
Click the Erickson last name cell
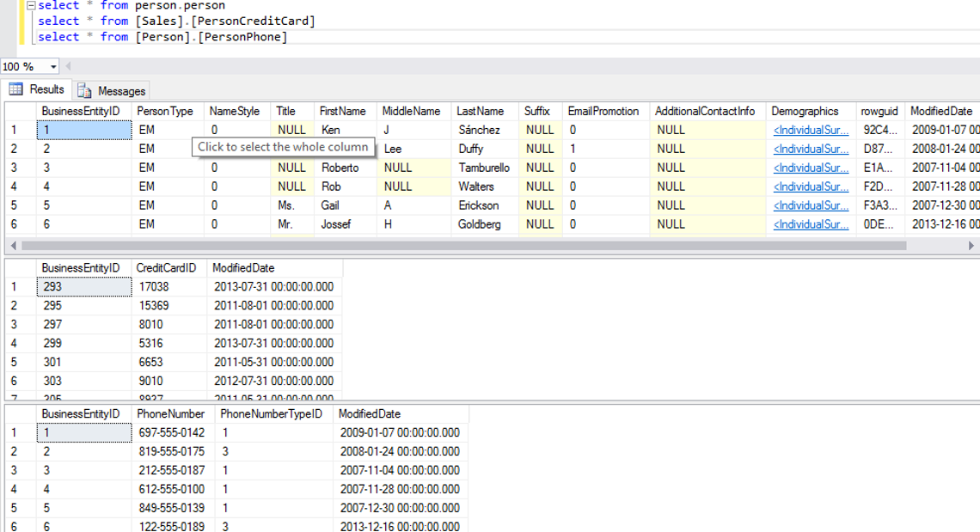coord(485,205)
